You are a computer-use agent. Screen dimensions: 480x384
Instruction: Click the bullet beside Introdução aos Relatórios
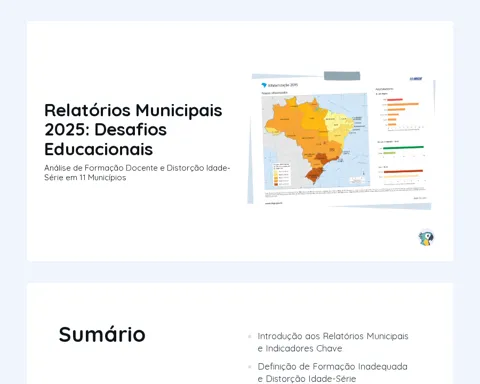point(250,336)
